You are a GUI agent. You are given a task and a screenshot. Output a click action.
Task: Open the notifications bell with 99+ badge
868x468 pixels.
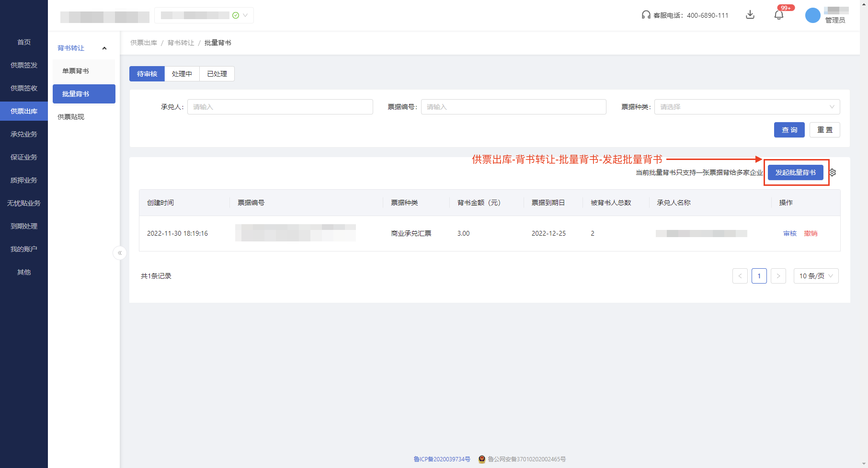click(x=778, y=15)
